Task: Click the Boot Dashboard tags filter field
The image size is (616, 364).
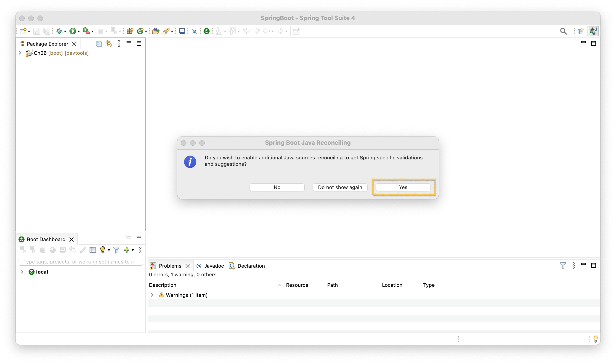Action: click(80, 262)
